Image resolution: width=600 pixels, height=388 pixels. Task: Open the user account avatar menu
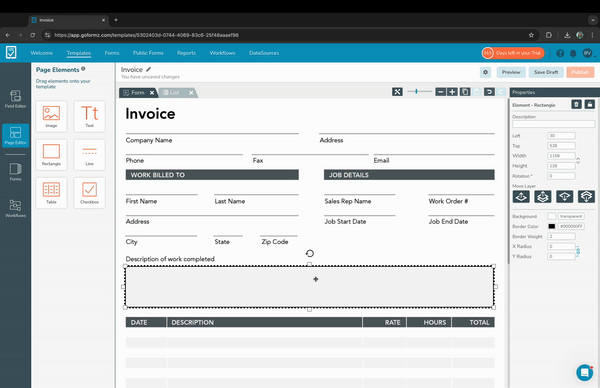pos(588,53)
